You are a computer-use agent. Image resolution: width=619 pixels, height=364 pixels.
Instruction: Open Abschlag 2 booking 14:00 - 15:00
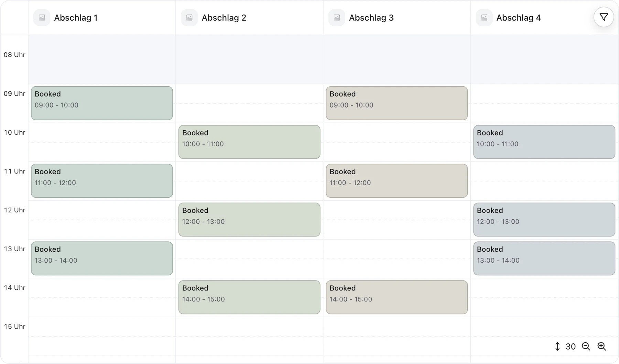[249, 297]
